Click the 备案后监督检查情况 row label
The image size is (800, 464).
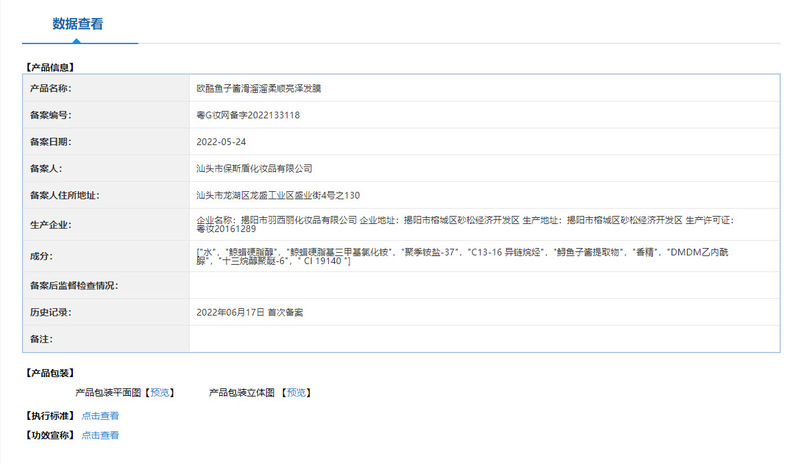74,286
